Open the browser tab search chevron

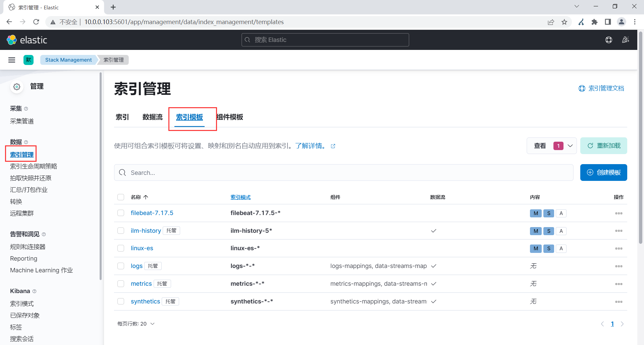pyautogui.click(x=577, y=6)
